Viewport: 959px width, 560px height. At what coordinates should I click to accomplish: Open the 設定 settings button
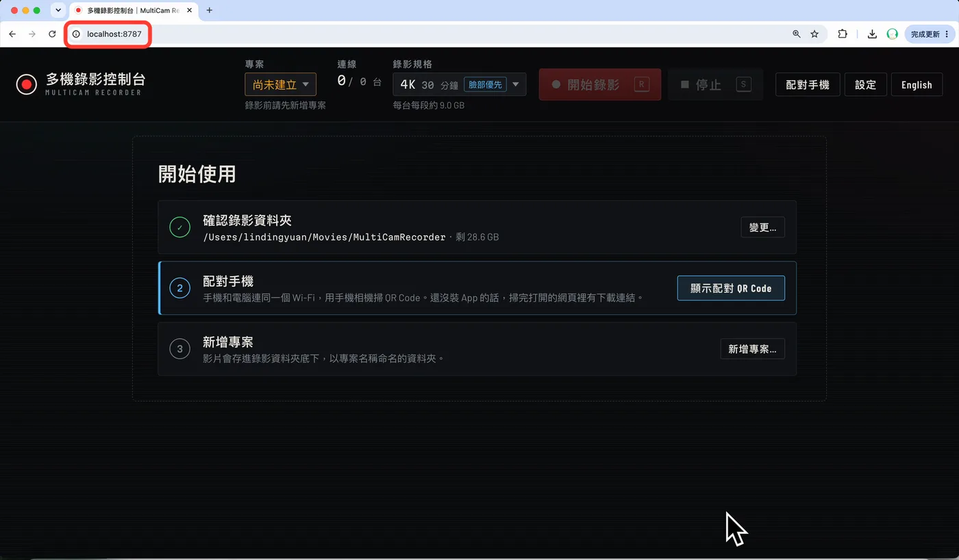(x=866, y=85)
